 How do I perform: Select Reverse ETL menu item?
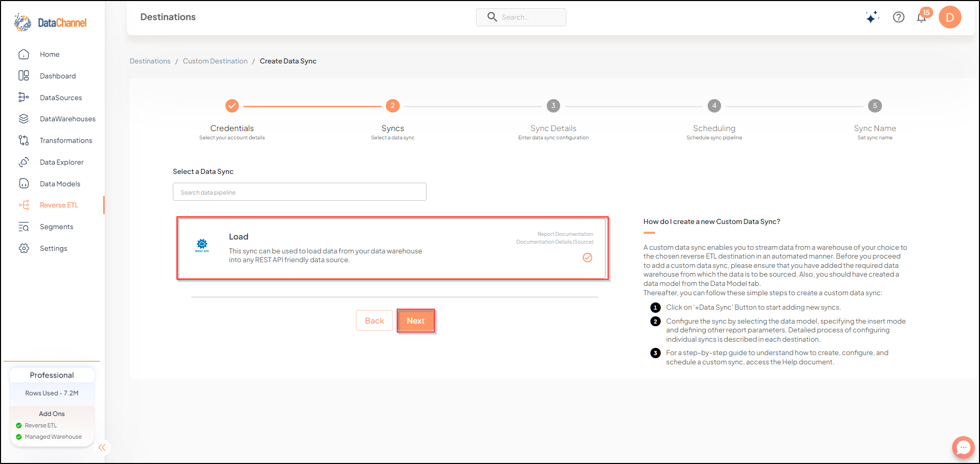click(59, 205)
